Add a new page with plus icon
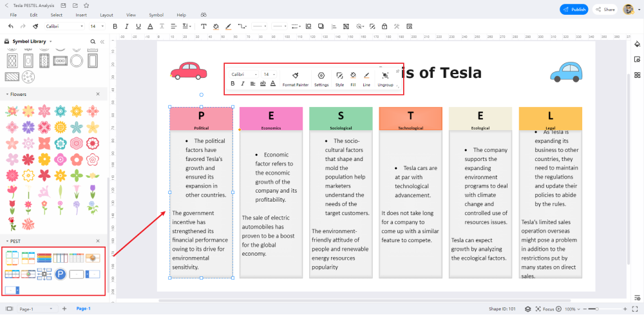 click(x=64, y=309)
